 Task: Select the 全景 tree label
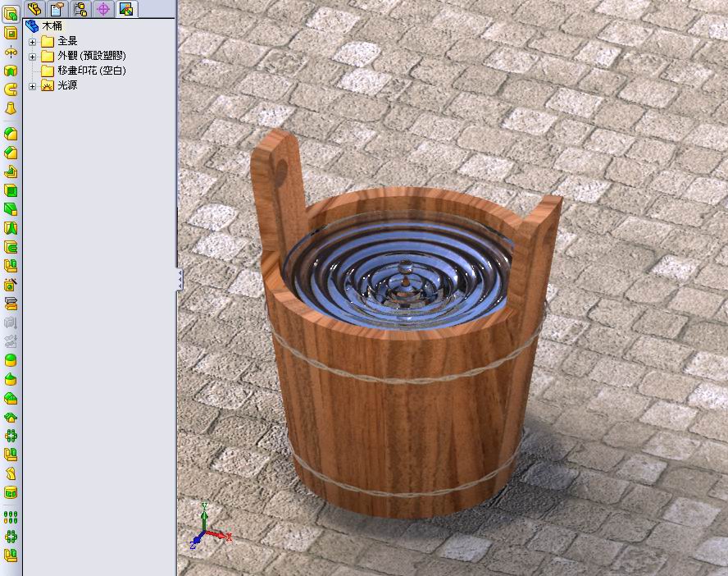pos(67,41)
